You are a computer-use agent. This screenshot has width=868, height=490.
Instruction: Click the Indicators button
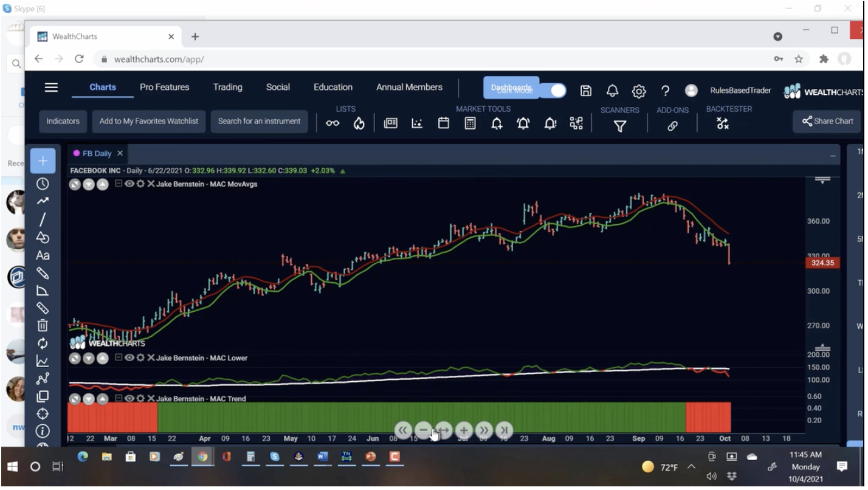pos(63,121)
